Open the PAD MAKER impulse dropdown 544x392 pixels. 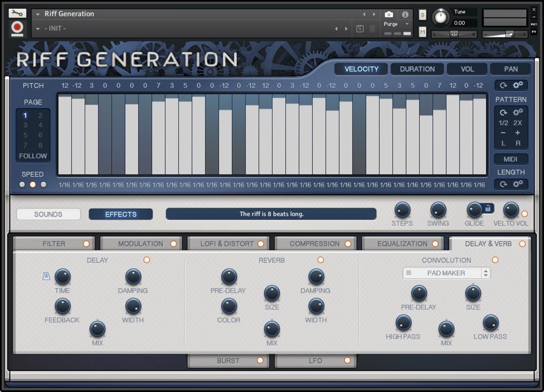[447, 273]
